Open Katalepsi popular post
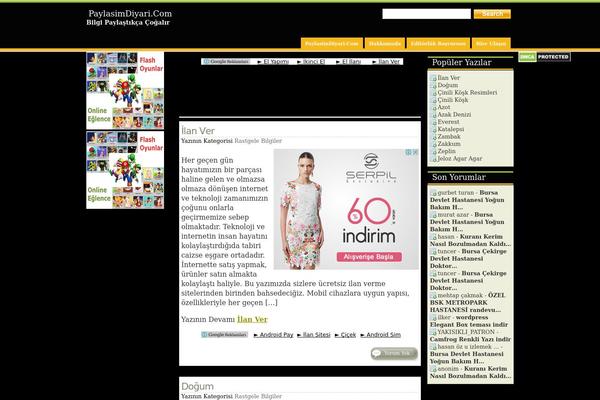Image resolution: width=600 pixels, height=400 pixels. point(451,129)
